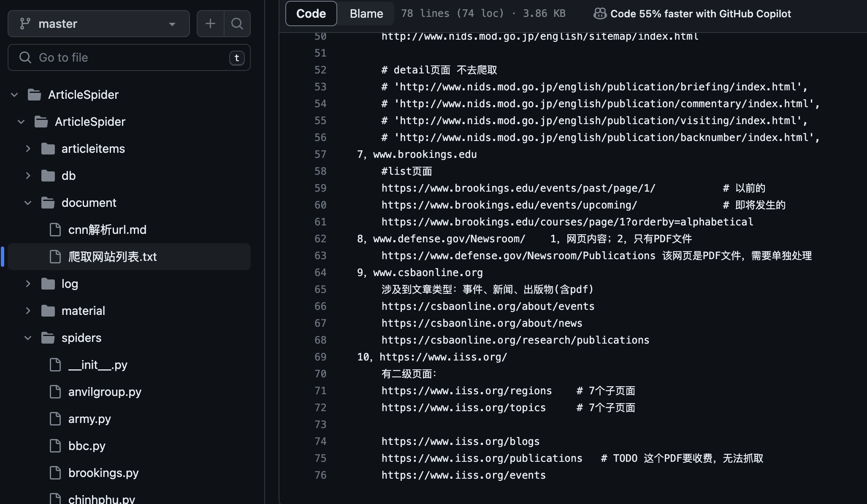Click Code 55% faster with GitHub Copilot link
This screenshot has width=867, height=504.
(x=701, y=14)
